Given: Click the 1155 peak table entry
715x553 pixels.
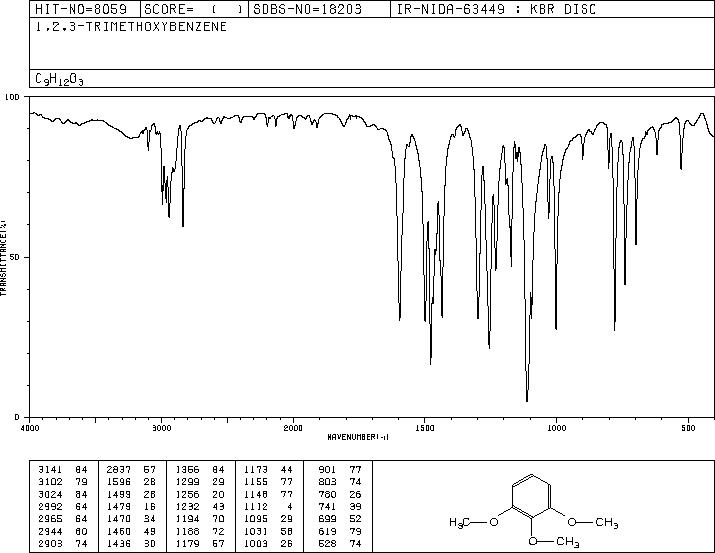Looking at the screenshot, I should [x=269, y=482].
